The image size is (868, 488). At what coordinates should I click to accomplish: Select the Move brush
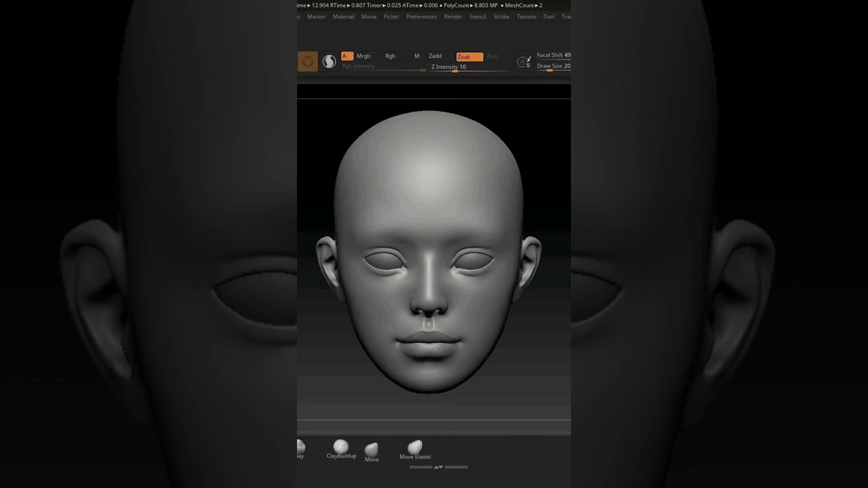pyautogui.click(x=372, y=452)
